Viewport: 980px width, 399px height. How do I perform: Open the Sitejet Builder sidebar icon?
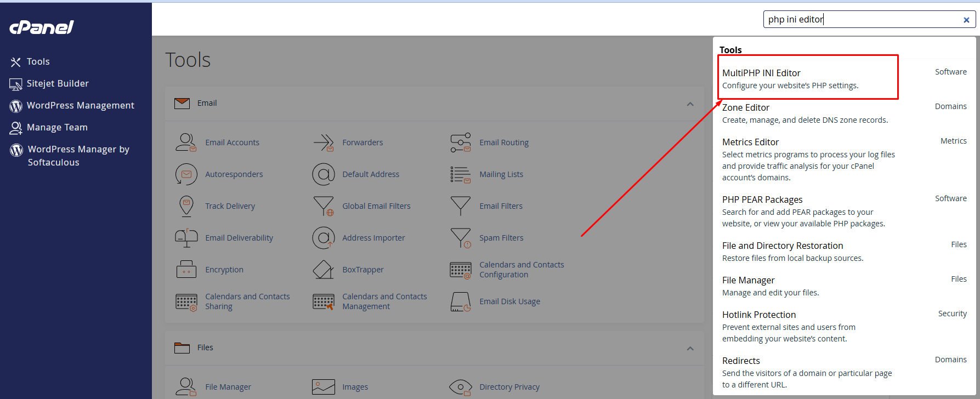click(15, 84)
